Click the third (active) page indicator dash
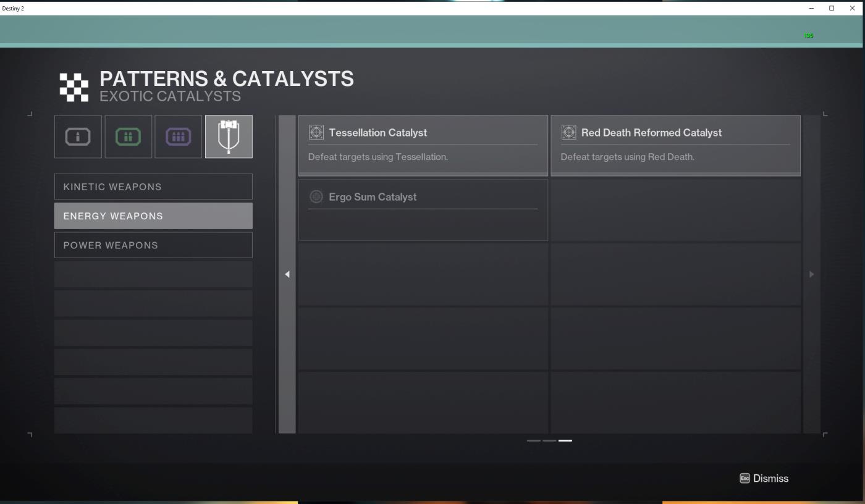This screenshot has height=504, width=865. click(x=565, y=440)
